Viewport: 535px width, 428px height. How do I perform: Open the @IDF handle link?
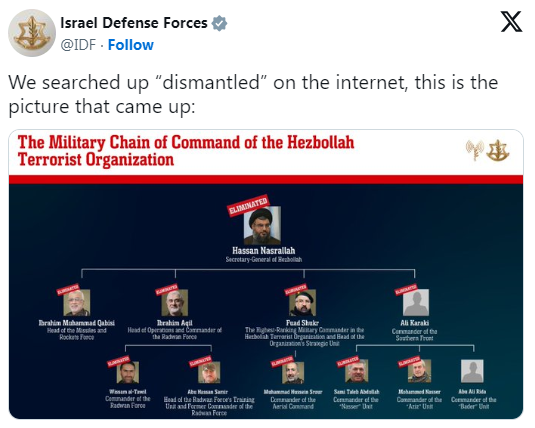[x=78, y=45]
